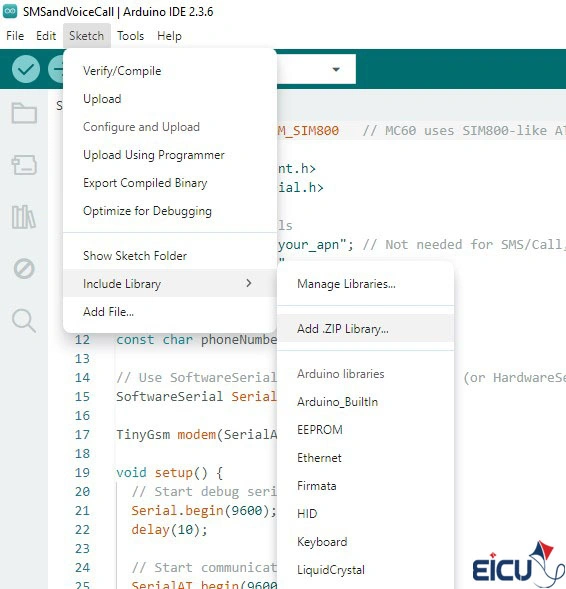Click line number 19 in gutter
This screenshot has width=566, height=589.
(82, 473)
